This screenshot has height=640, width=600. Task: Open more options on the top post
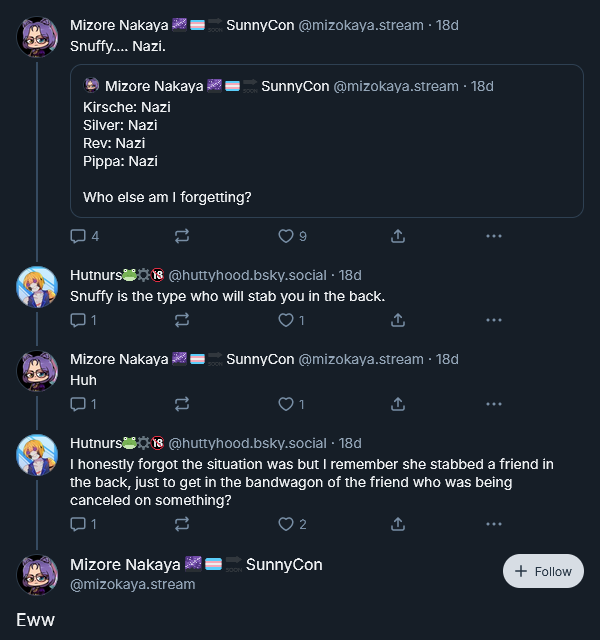493,236
